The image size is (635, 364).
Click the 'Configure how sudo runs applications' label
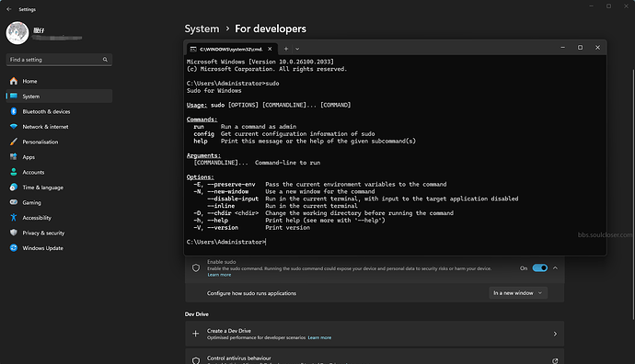(251, 293)
